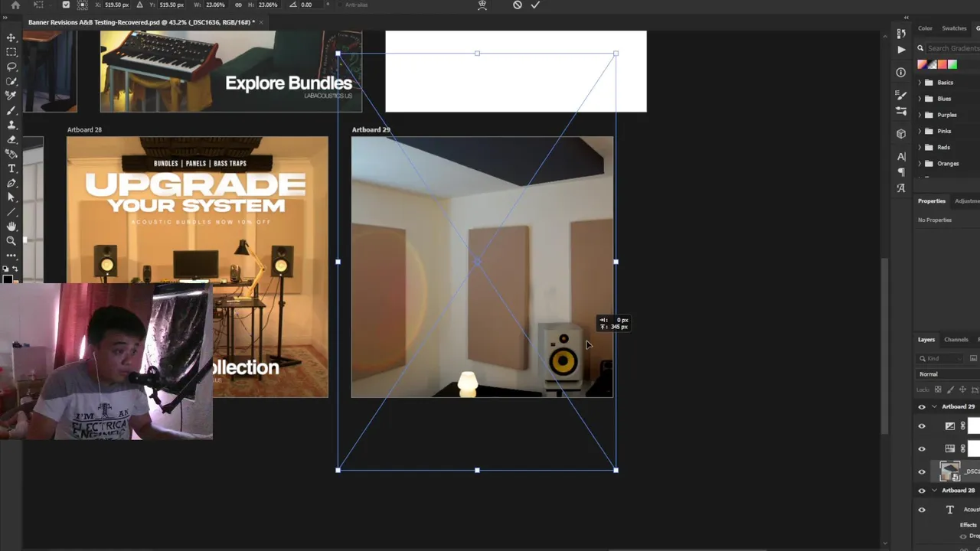980x551 pixels.
Task: Collapse the Artboard 29 layer group
Action: (934, 407)
